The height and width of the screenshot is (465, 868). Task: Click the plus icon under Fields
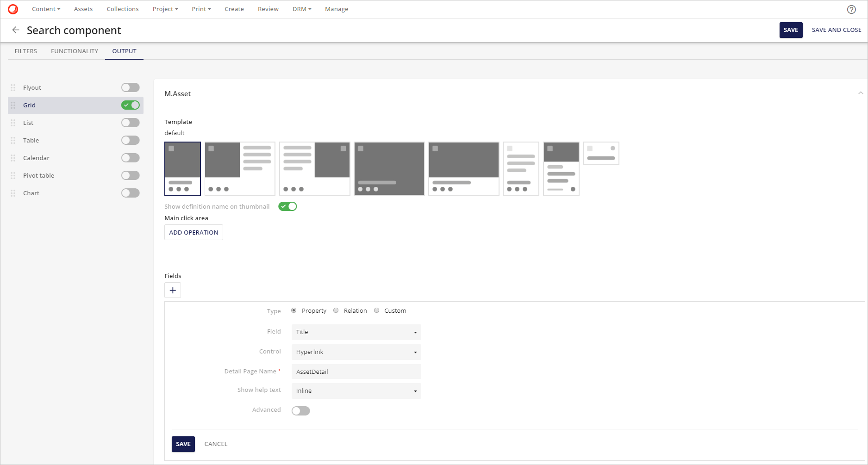[172, 290]
